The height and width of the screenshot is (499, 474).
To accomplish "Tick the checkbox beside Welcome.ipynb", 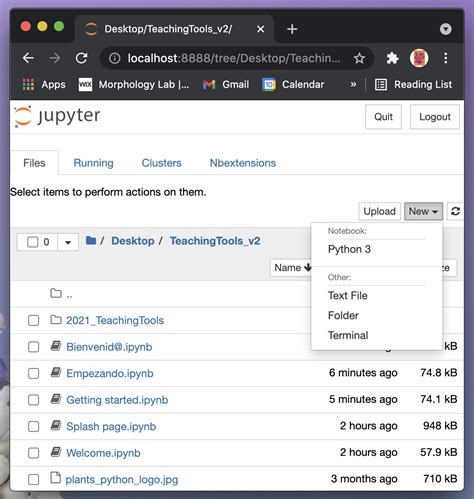I will pyautogui.click(x=33, y=453).
